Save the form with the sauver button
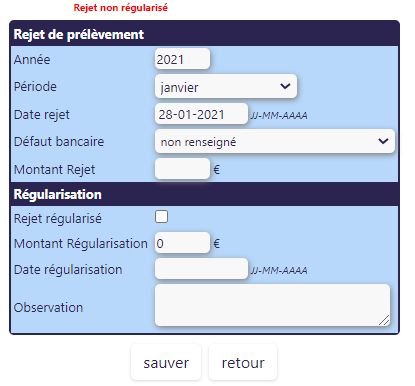 tap(166, 362)
